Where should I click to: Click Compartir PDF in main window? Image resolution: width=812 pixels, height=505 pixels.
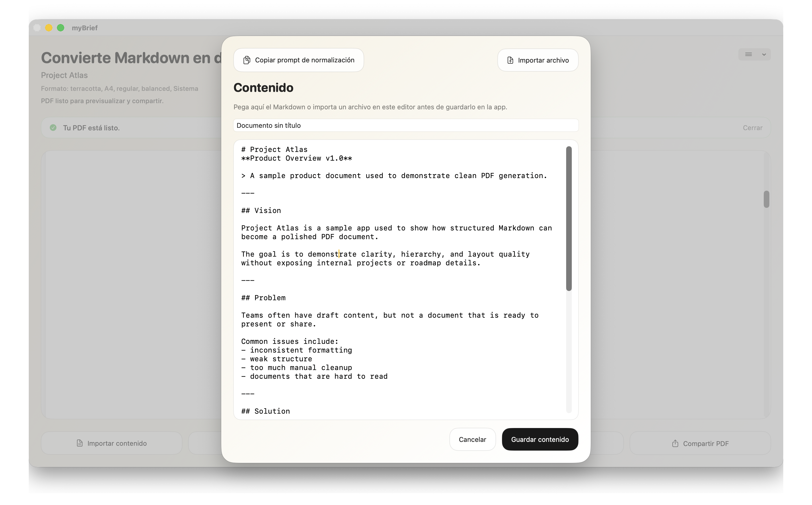700,443
